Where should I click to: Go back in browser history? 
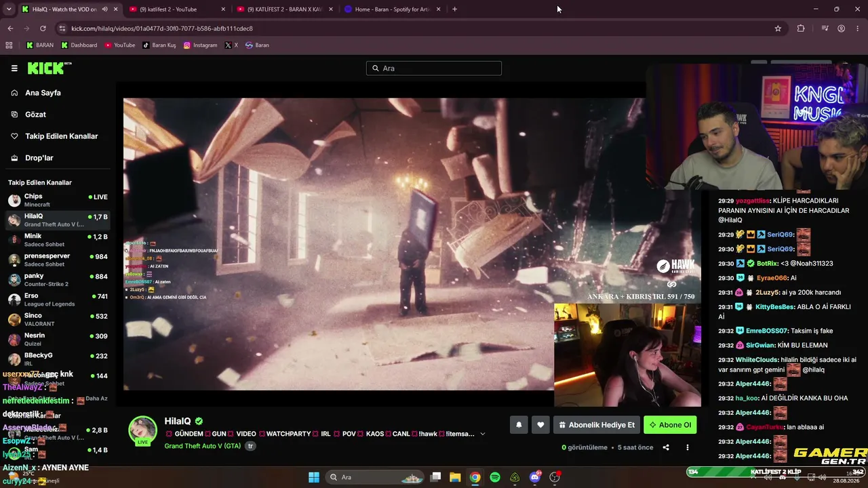click(x=10, y=28)
